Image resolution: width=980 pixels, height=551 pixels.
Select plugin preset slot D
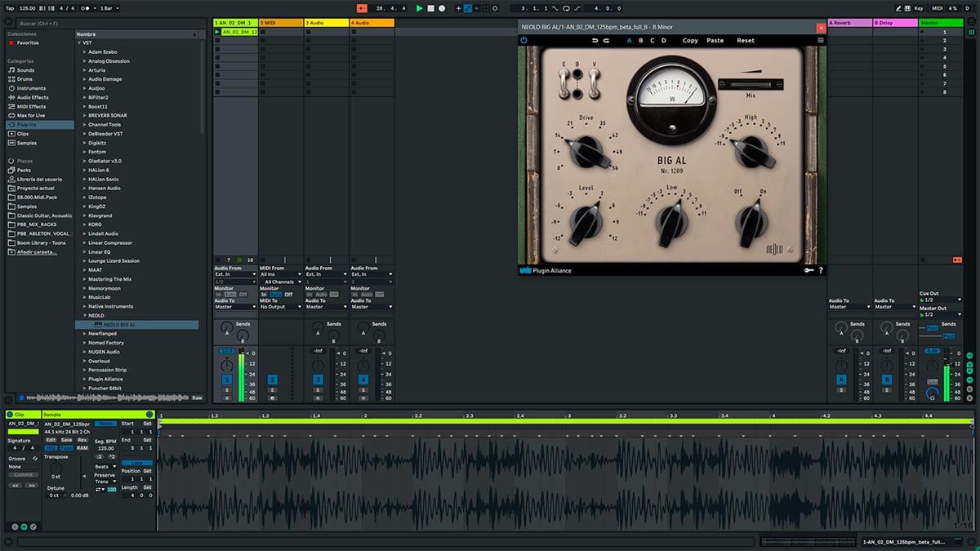tap(663, 40)
